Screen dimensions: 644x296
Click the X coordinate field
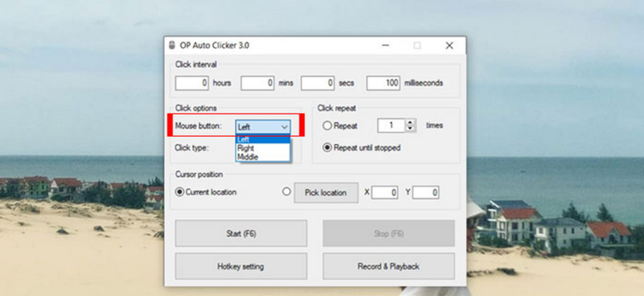(385, 192)
